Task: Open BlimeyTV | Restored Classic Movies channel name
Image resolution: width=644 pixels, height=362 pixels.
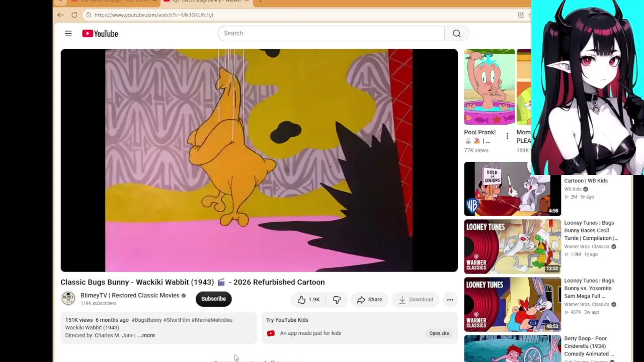Action: tap(130, 296)
